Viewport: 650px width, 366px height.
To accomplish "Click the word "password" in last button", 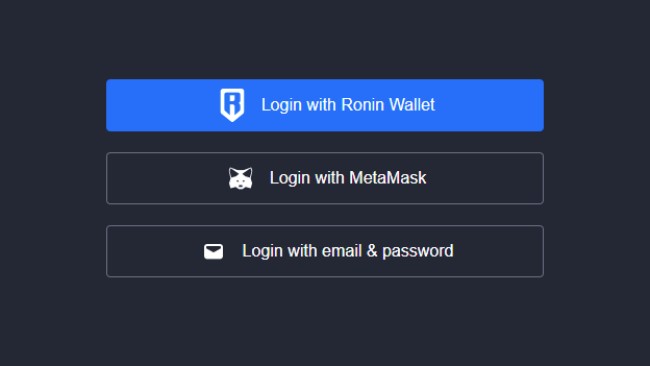I will pos(418,252).
